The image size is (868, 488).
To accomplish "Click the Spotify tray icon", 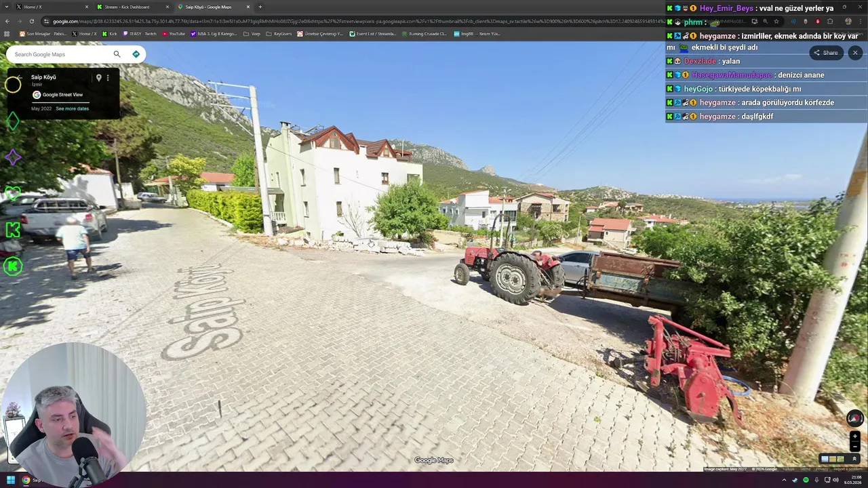I will click(x=806, y=480).
